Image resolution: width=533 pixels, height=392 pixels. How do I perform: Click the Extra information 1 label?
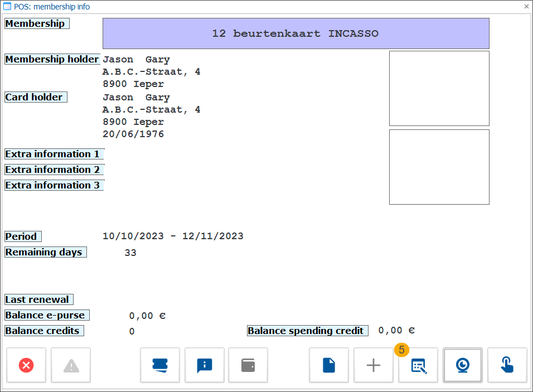pyautogui.click(x=54, y=154)
